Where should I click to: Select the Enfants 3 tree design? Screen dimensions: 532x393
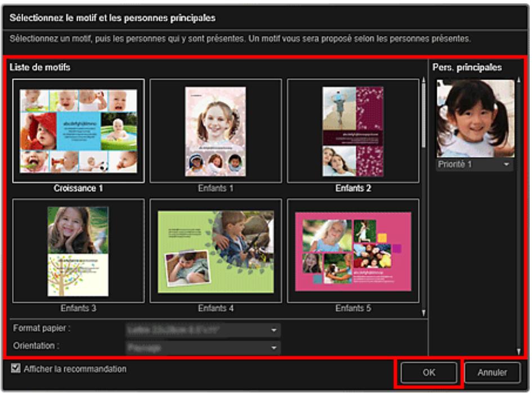(78, 251)
